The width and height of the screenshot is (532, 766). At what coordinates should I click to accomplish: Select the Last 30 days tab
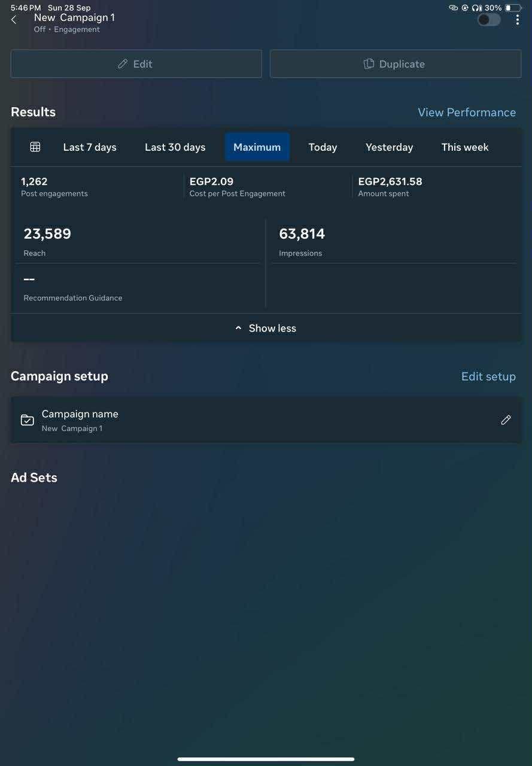coord(175,147)
